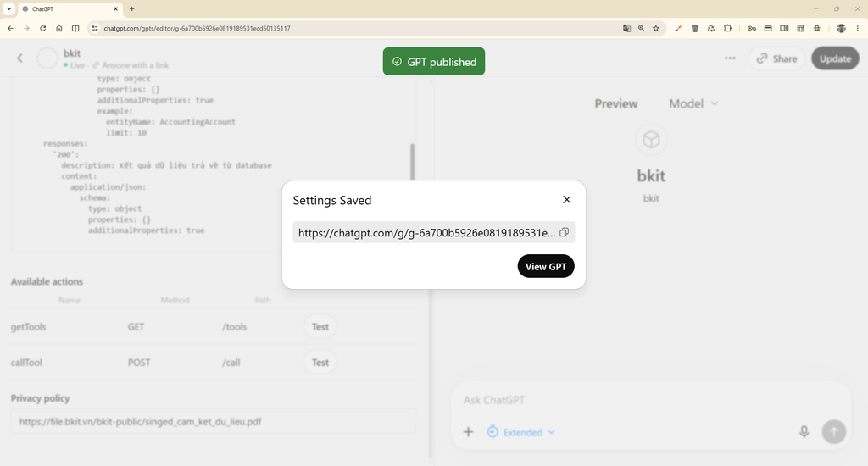Click the trash can extension icon
This screenshot has width=868, height=466.
coord(695,28)
